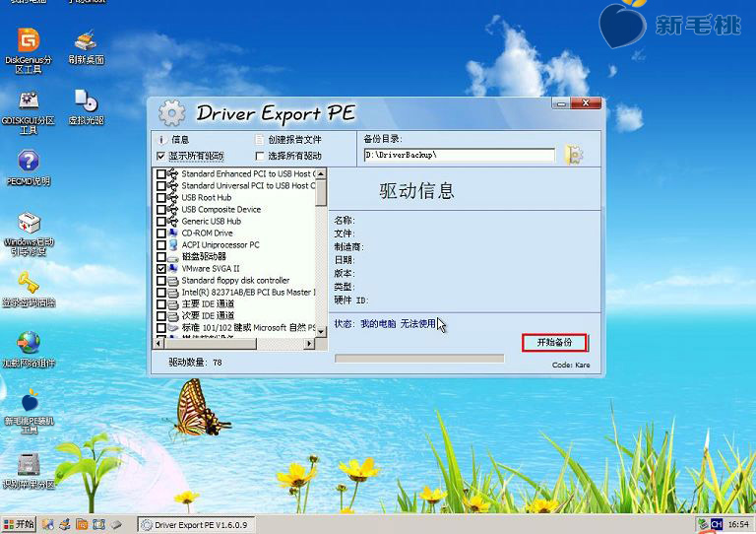Click the 创建报告文件 label
The height and width of the screenshot is (534, 756).
(x=294, y=139)
